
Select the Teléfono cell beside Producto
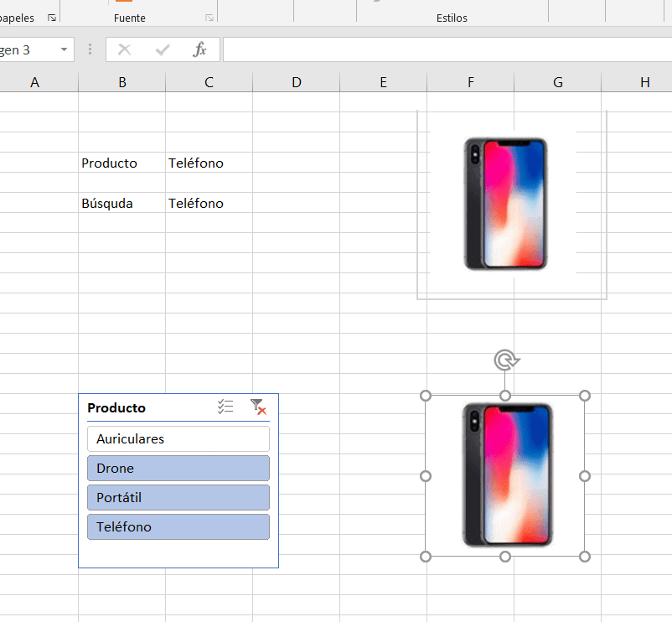coord(209,163)
